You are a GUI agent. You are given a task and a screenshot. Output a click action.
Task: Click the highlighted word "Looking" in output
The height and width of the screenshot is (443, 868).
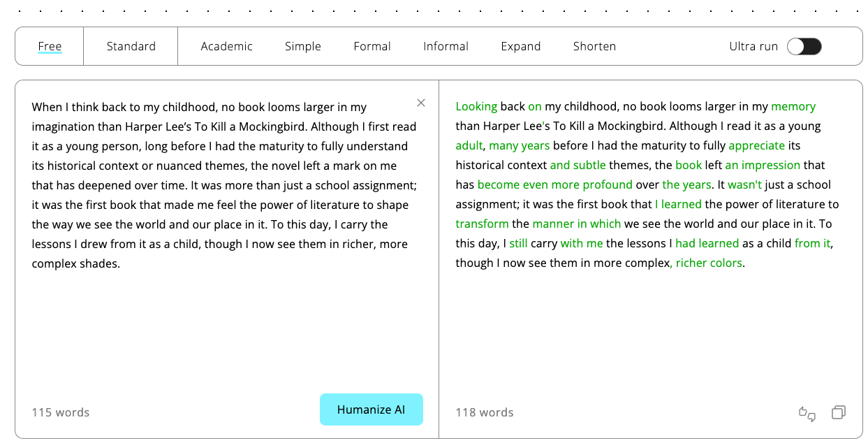[476, 107]
